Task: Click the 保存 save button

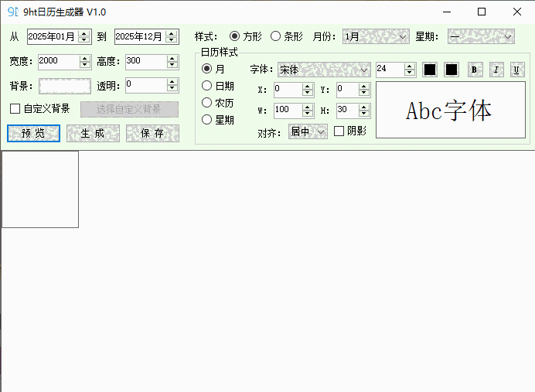Action: pos(152,133)
